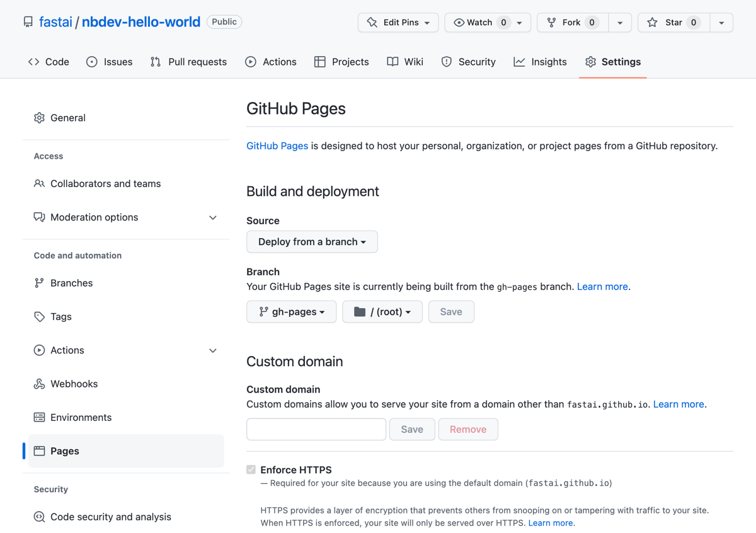Toggle the Enforce HTTPS checkbox
The height and width of the screenshot is (533, 756).
[251, 469]
